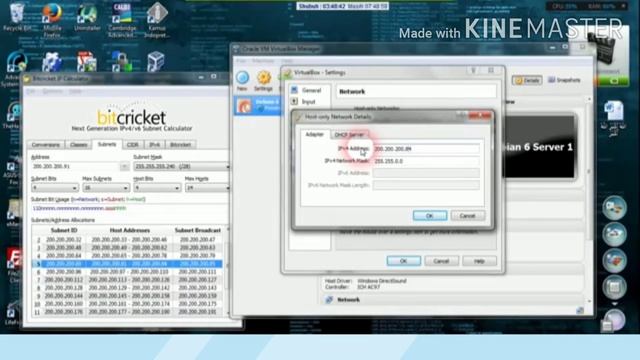Viewport: 640px width, 360px height.
Task: Click New icon in VirtualBox Manager toolbar
Action: (x=242, y=81)
